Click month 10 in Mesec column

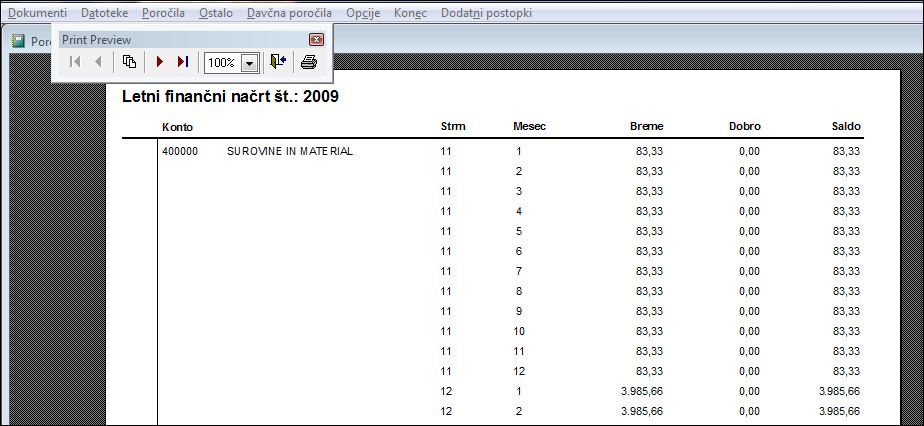(519, 331)
